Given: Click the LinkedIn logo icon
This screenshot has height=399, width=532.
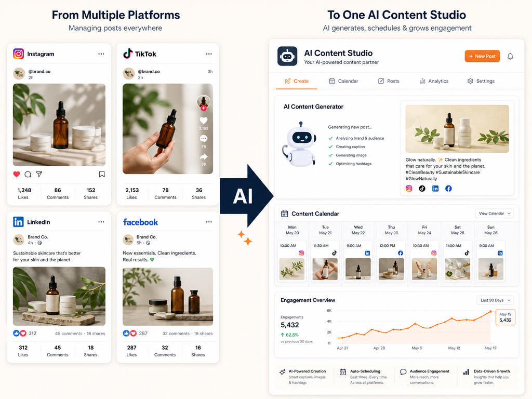Looking at the screenshot, I should pos(18,222).
